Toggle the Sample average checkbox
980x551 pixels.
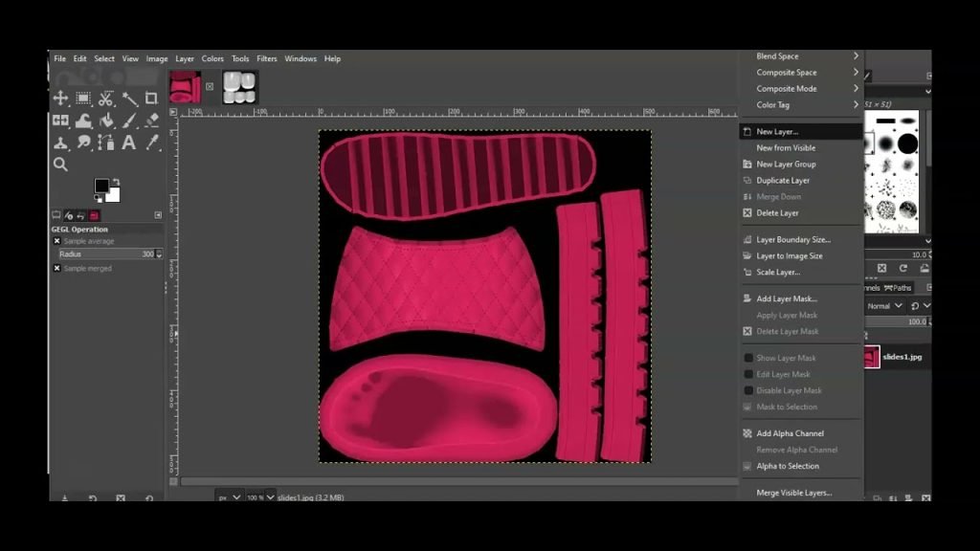coord(56,241)
